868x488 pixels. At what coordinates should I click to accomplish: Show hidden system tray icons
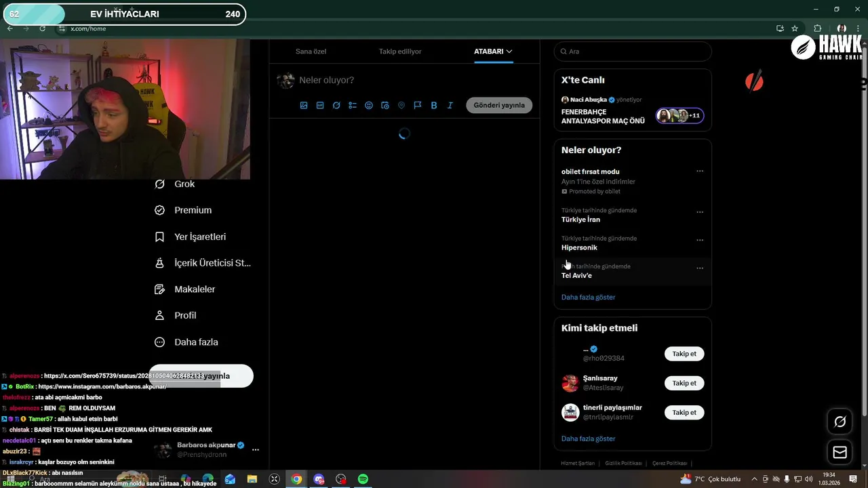coord(754,479)
